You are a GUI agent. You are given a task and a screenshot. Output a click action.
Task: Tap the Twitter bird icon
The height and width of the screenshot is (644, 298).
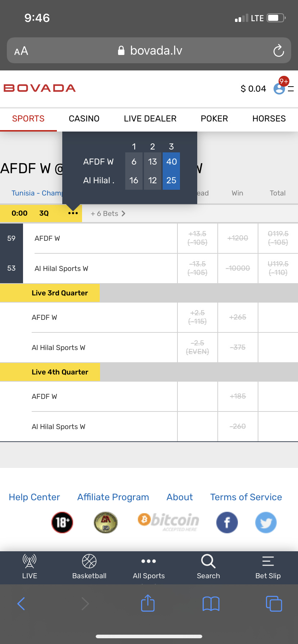pyautogui.click(x=266, y=523)
